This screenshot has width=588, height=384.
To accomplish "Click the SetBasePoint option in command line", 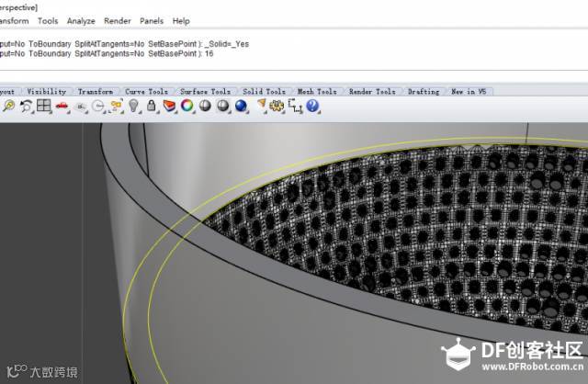I will [172, 53].
